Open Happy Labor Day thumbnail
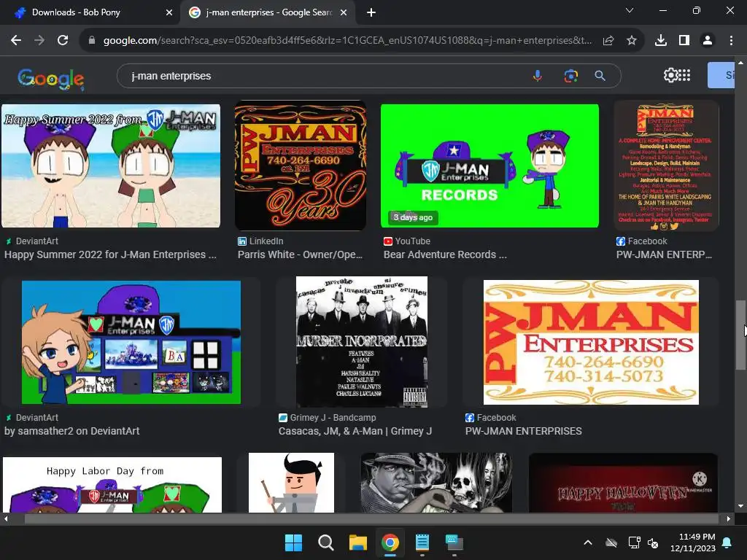 coord(112,484)
